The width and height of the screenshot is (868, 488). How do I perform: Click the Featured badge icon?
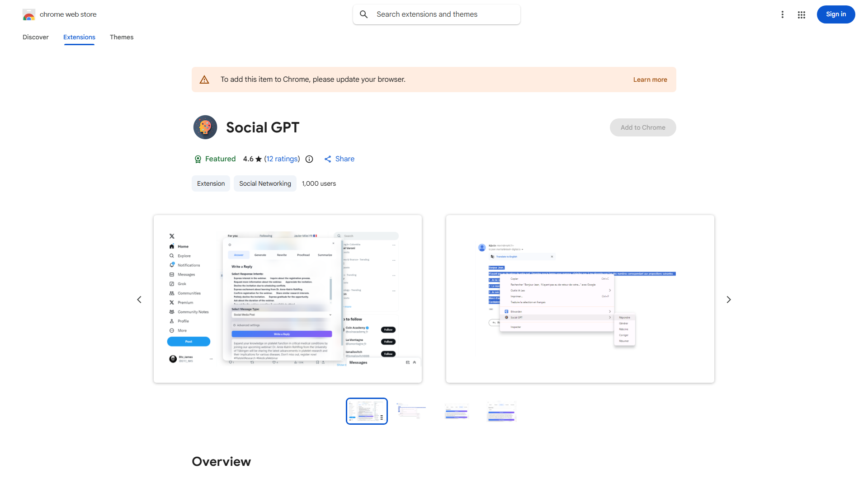pyautogui.click(x=198, y=159)
